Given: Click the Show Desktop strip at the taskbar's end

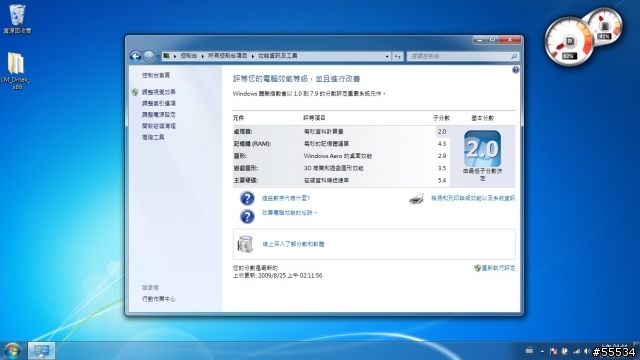Looking at the screenshot, I should point(637,351).
